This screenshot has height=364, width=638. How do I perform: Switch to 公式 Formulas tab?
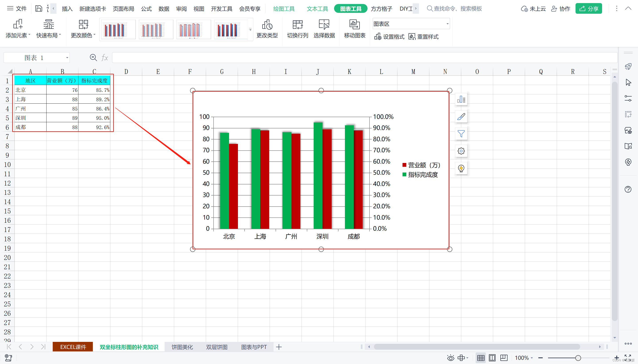tap(146, 9)
